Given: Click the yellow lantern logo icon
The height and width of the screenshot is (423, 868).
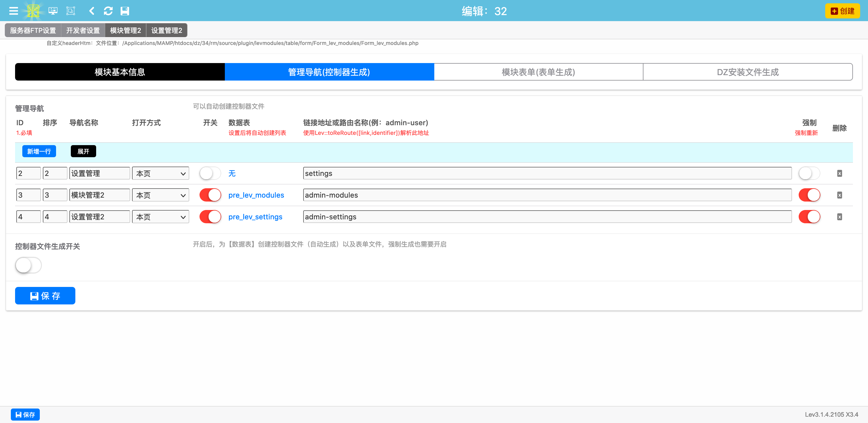Looking at the screenshot, I should click(x=33, y=11).
